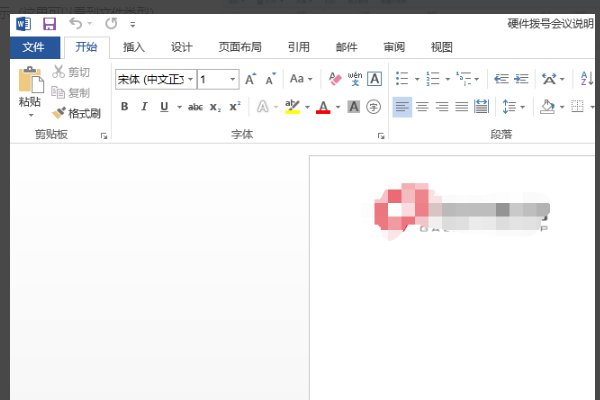
Task: Toggle italic formatting
Action: tap(144, 106)
